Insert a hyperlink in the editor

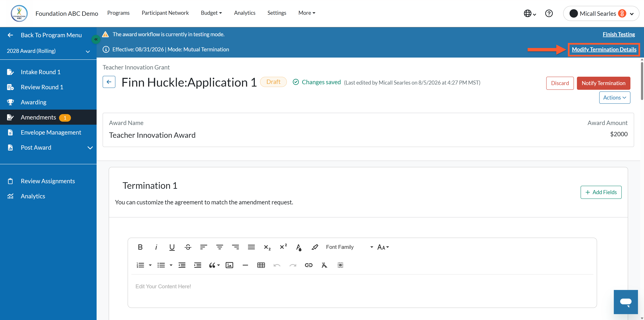pyautogui.click(x=309, y=265)
